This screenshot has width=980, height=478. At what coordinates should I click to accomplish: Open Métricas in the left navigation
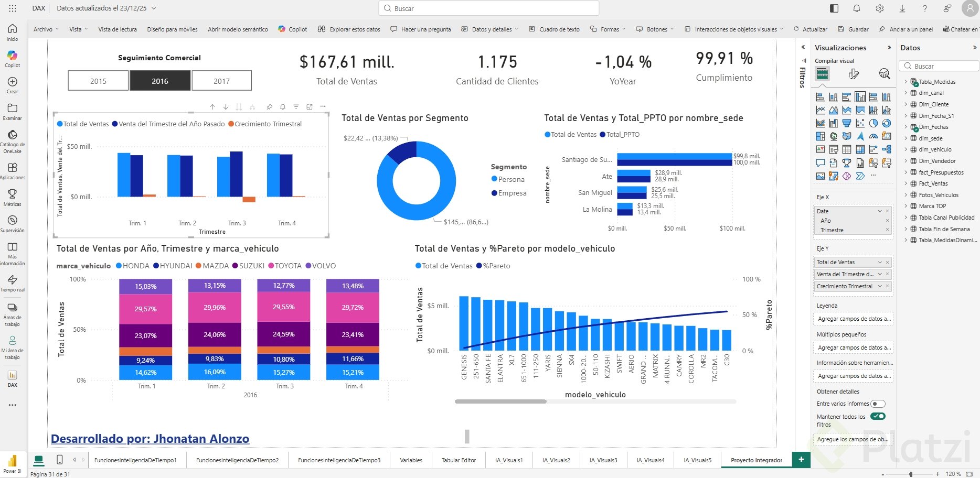[12, 198]
